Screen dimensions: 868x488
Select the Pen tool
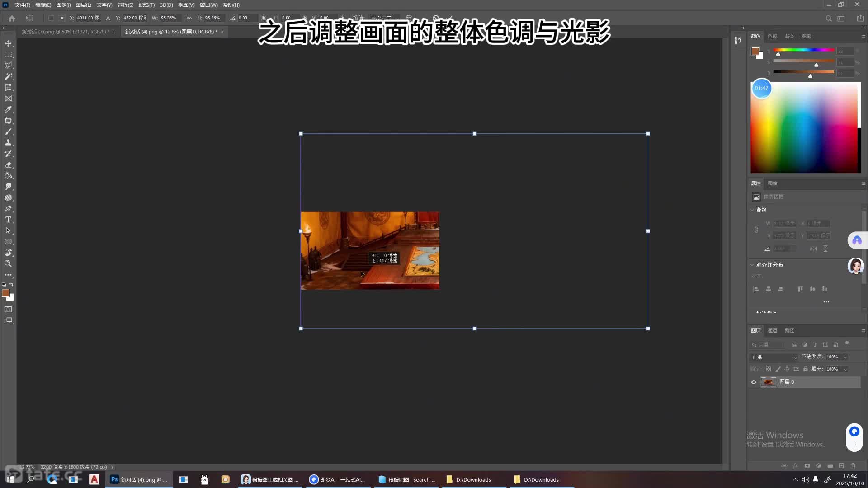coord(8,209)
